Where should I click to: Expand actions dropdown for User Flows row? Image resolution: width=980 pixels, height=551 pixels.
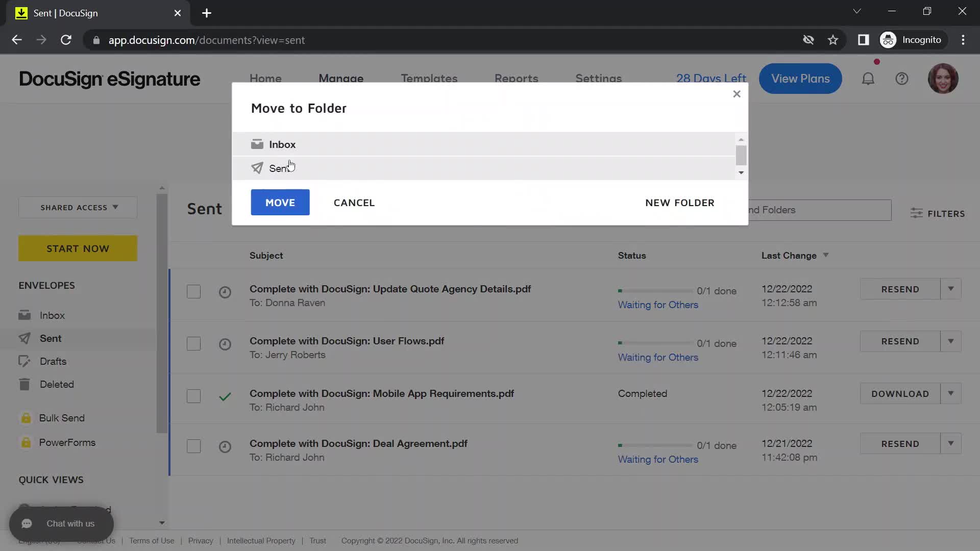(x=950, y=341)
